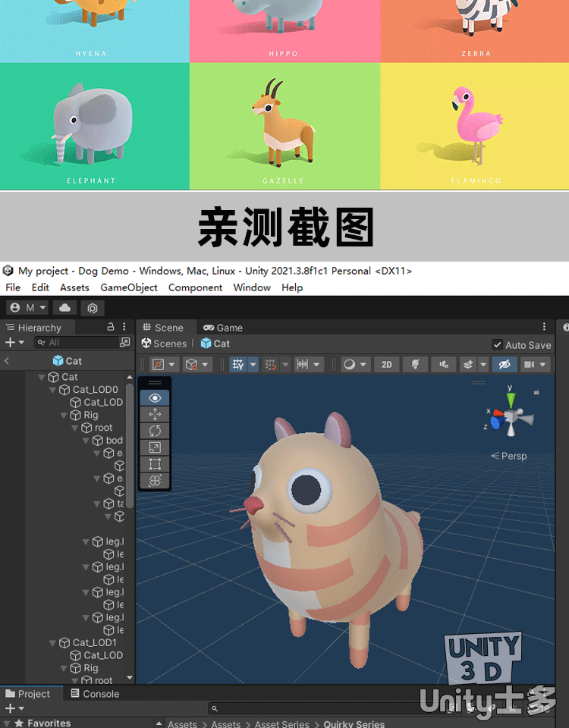Screen dimensions: 569x728
Task: Select the Move tool in scene overlay
Action: [155, 414]
